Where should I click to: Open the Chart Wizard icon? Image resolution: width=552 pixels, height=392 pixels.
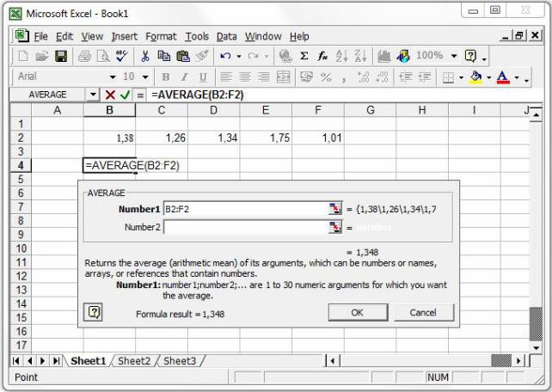[x=383, y=56]
